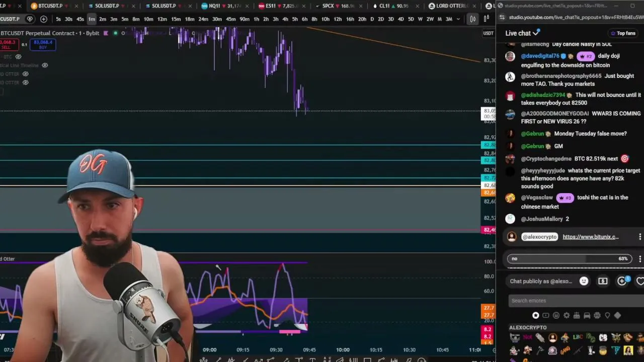Image resolution: width=644 pixels, height=362 pixels.
Task: Select the W weekly timeframe
Action: (420, 19)
